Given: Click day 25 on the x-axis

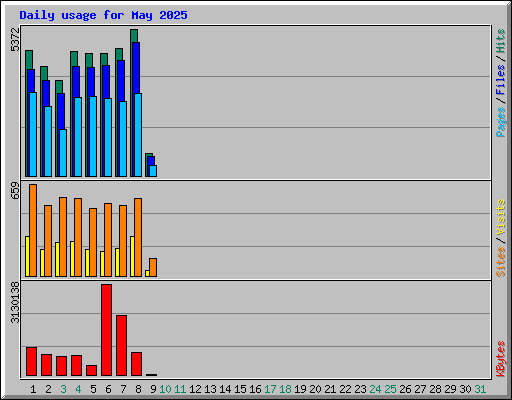Looking at the screenshot, I should pyautogui.click(x=390, y=389).
